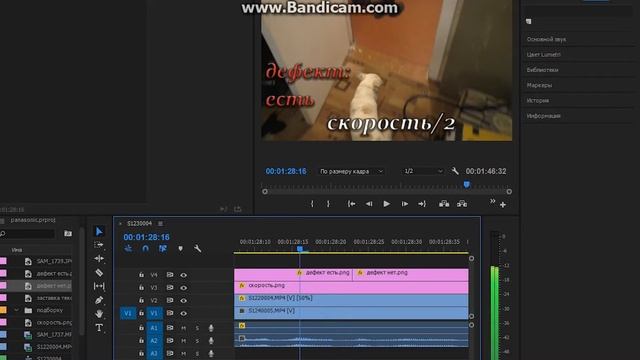Toggle Snap in timeline
Viewport: 640px width, 360px height.
[145, 248]
